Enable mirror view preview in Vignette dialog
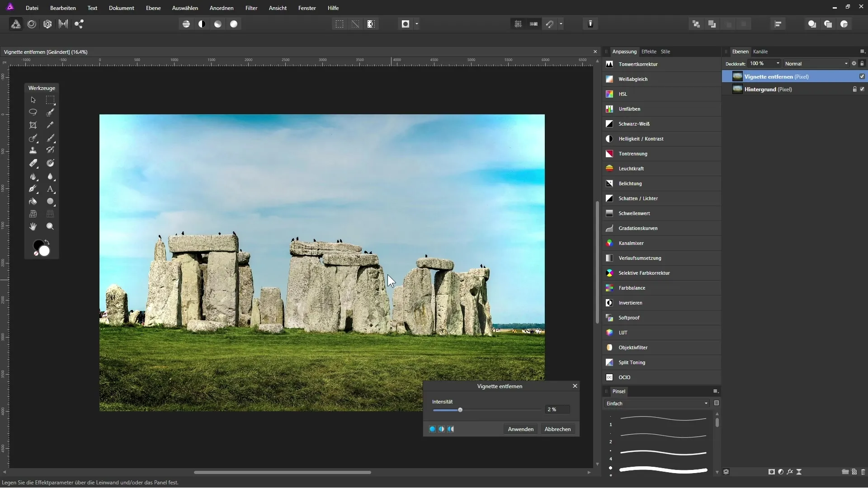The width and height of the screenshot is (868, 488). pyautogui.click(x=451, y=429)
